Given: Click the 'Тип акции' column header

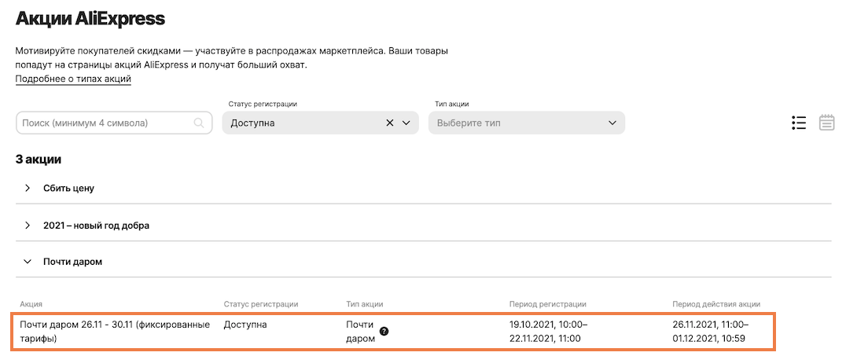Looking at the screenshot, I should (365, 304).
